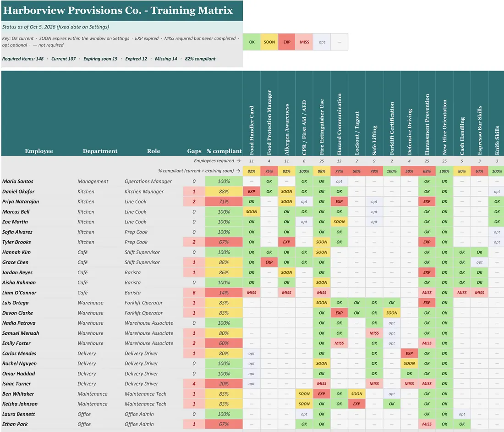This screenshot has height=432, width=504.
Task: Click Emily Foster's 60% compliant cell
Action: 224,343
